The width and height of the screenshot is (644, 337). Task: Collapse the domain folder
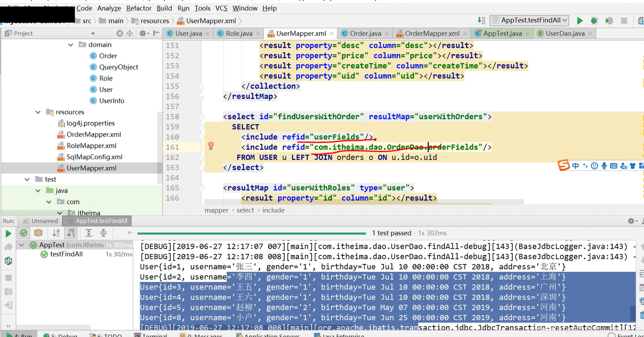pos(71,45)
